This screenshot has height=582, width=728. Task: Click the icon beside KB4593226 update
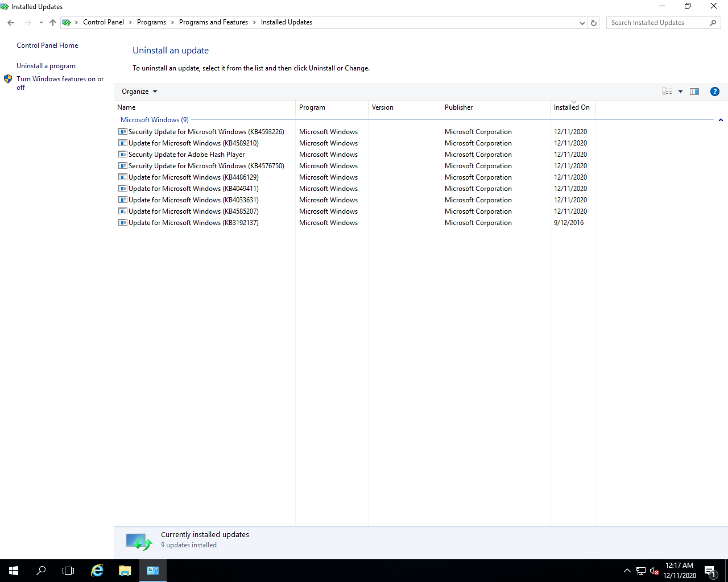[122, 131]
